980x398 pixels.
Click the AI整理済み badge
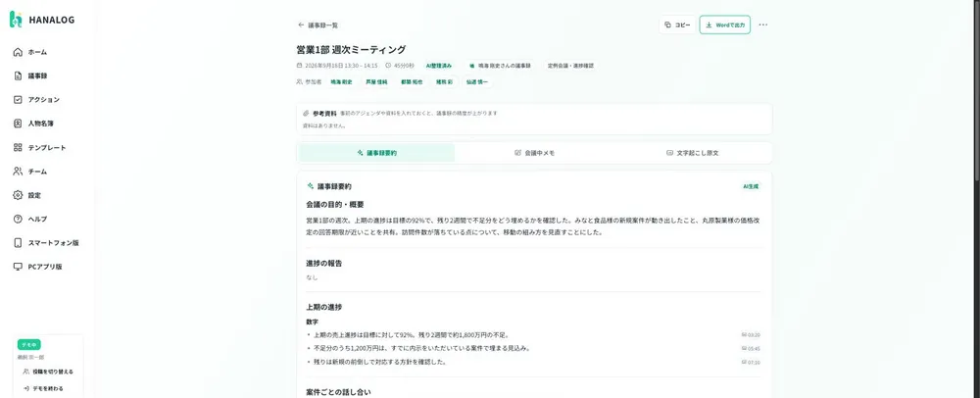click(439, 65)
